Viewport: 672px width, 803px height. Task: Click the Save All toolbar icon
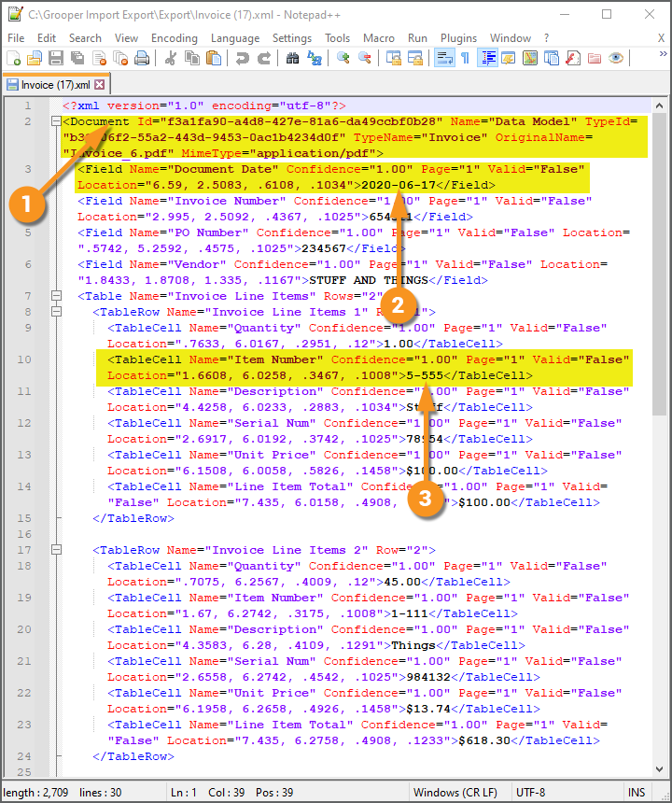[x=77, y=59]
